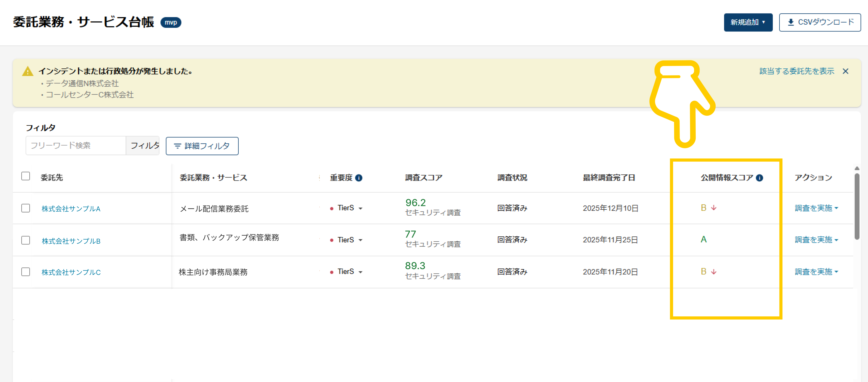Toggle the select-all checkbox in table header
The height and width of the screenshot is (382, 868).
(26, 176)
